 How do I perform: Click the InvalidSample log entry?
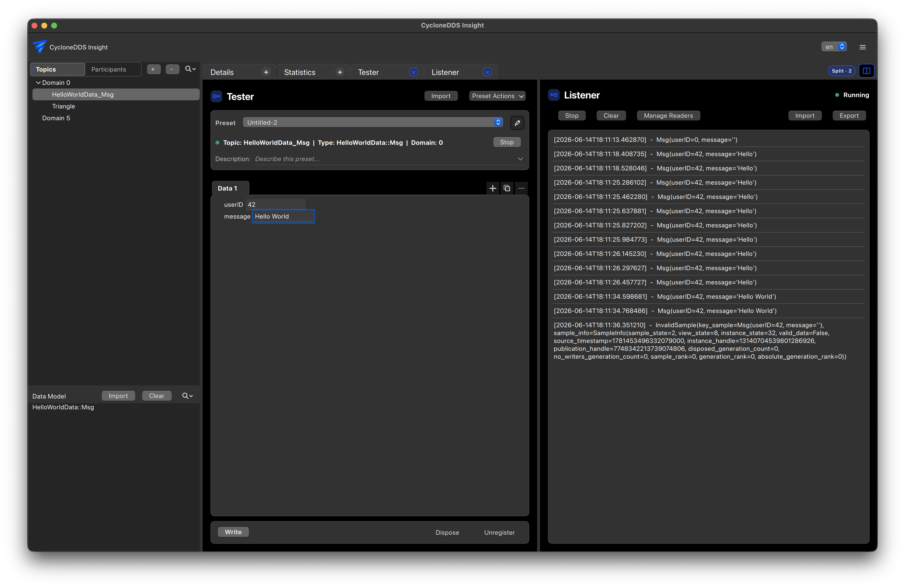[x=709, y=340]
